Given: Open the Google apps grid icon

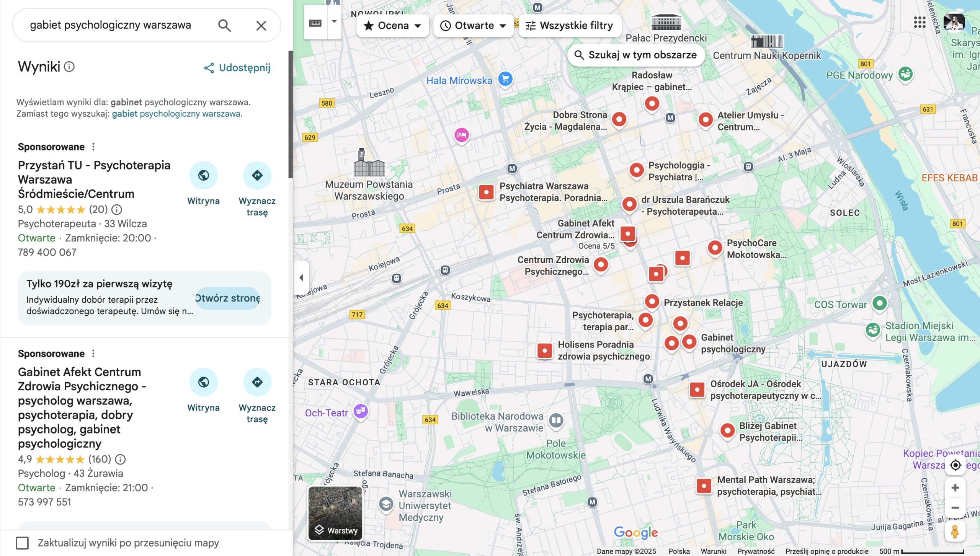Looking at the screenshot, I should 920,22.
